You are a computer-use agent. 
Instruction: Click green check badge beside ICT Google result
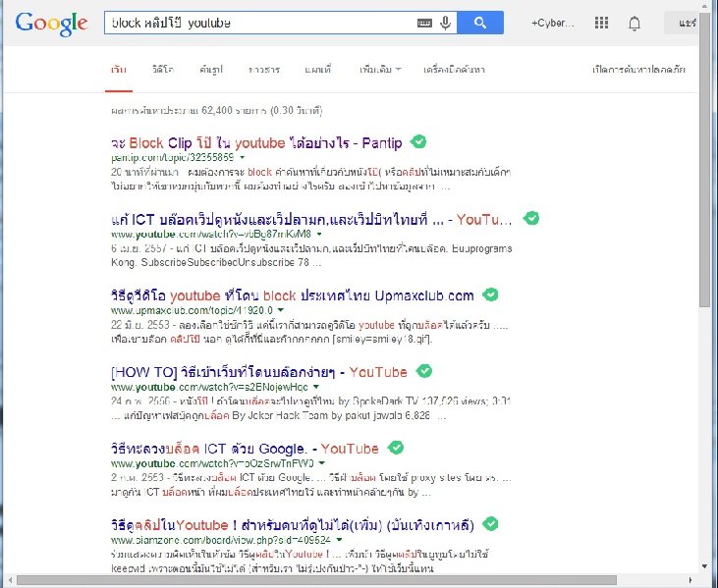click(396, 448)
